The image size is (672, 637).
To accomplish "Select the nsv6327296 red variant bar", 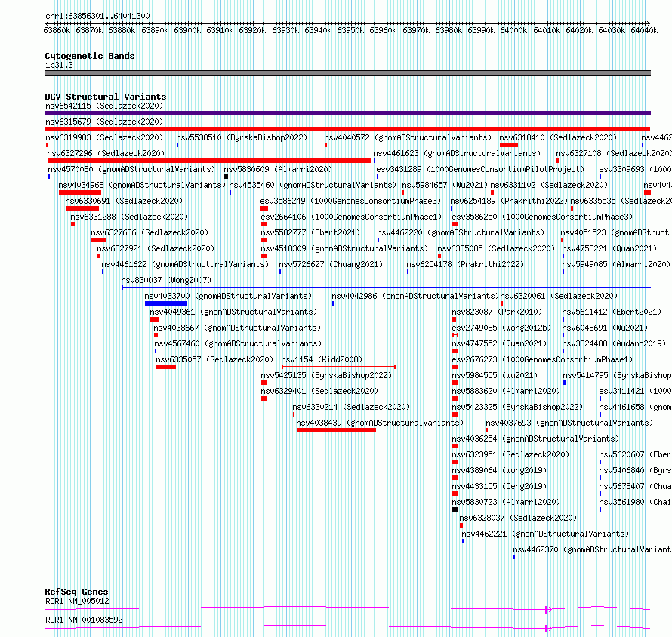I will click(209, 161).
